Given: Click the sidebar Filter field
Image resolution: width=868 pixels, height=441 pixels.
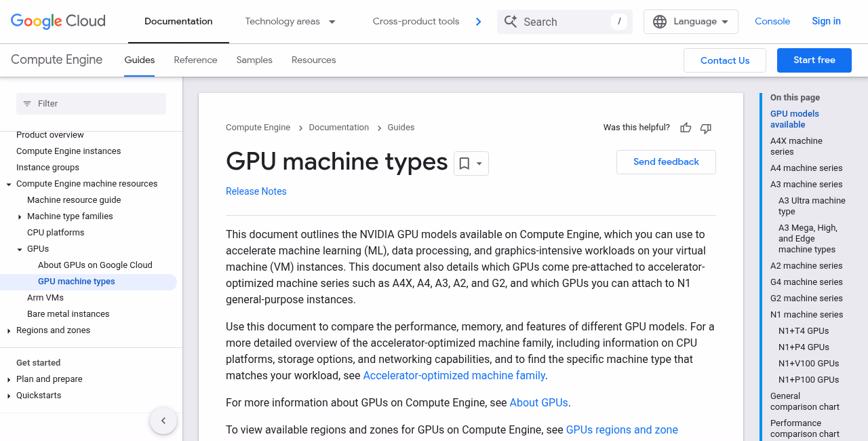Looking at the screenshot, I should pyautogui.click(x=91, y=104).
